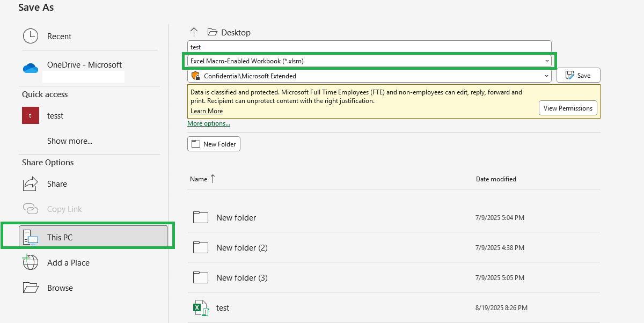644x323 pixels.
Task: Click the folder icon on New Folder
Action: coord(196,144)
